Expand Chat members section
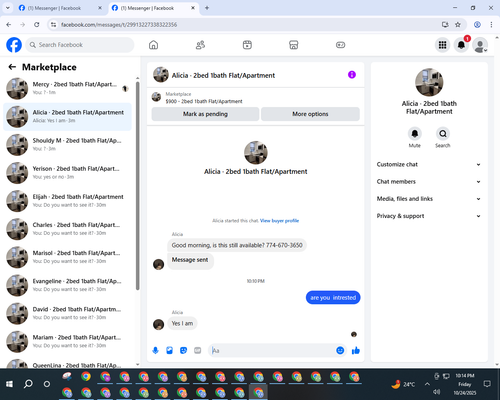This screenshot has height=400, width=500. 429,182
